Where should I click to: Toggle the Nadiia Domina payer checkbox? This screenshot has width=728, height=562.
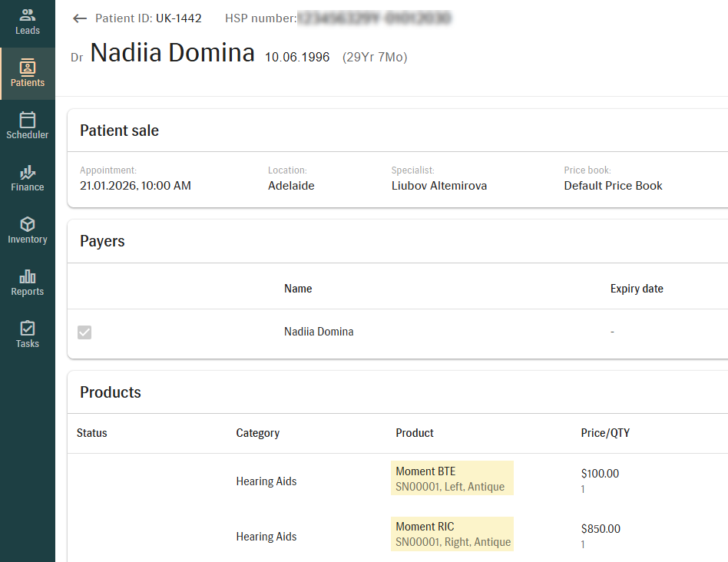coord(84,332)
